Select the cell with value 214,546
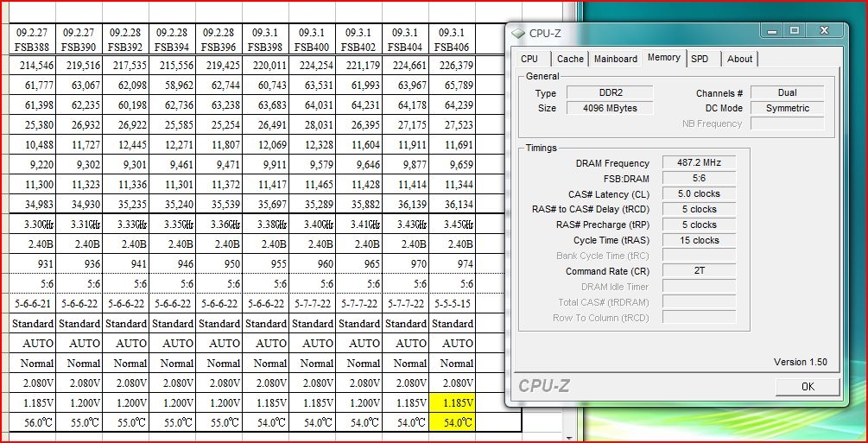The height and width of the screenshot is (443, 868). [x=33, y=66]
